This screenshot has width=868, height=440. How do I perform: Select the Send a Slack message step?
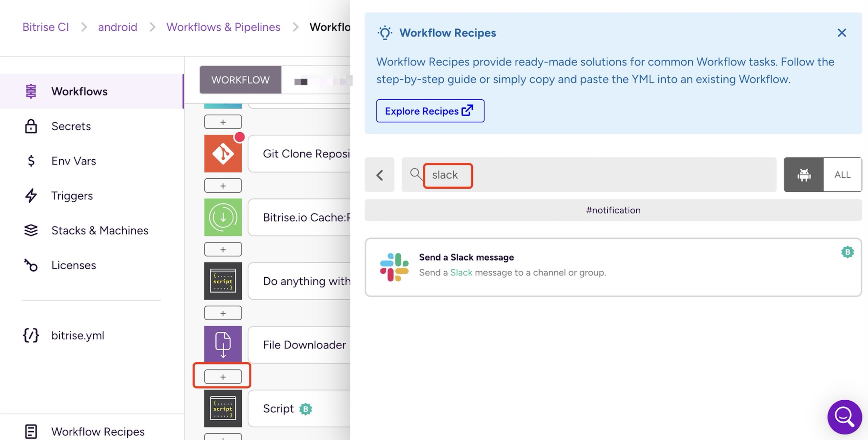coord(613,267)
